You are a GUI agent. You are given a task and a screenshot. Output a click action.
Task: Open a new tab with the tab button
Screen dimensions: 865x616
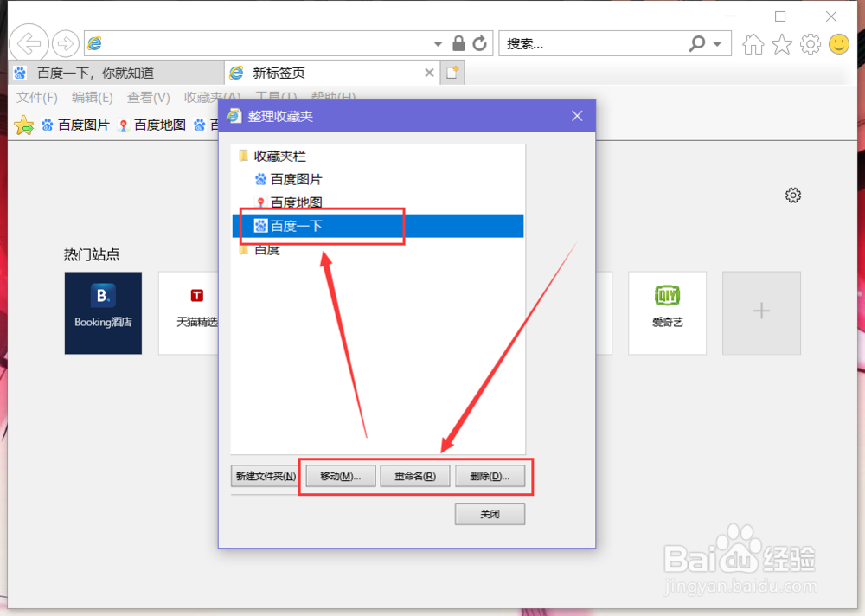tap(452, 73)
